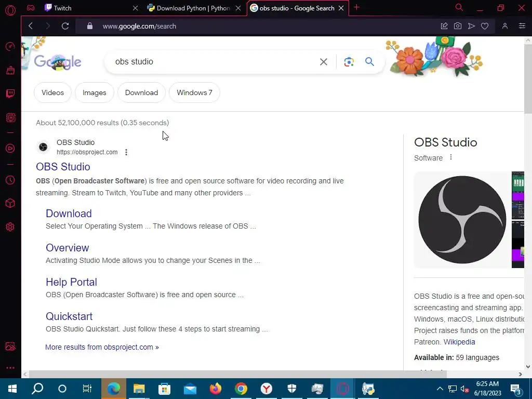Open three-dot menu beside obsproject.com URL
Viewport: 532px width, 399px height.
click(126, 152)
